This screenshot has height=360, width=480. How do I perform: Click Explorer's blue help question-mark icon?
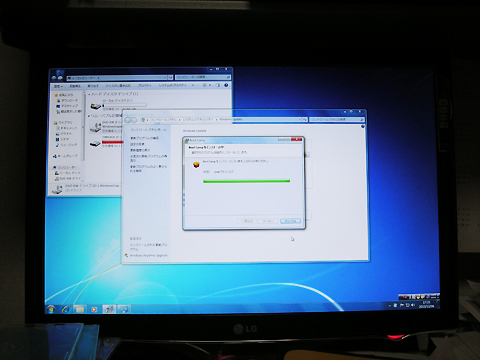pos(226,85)
